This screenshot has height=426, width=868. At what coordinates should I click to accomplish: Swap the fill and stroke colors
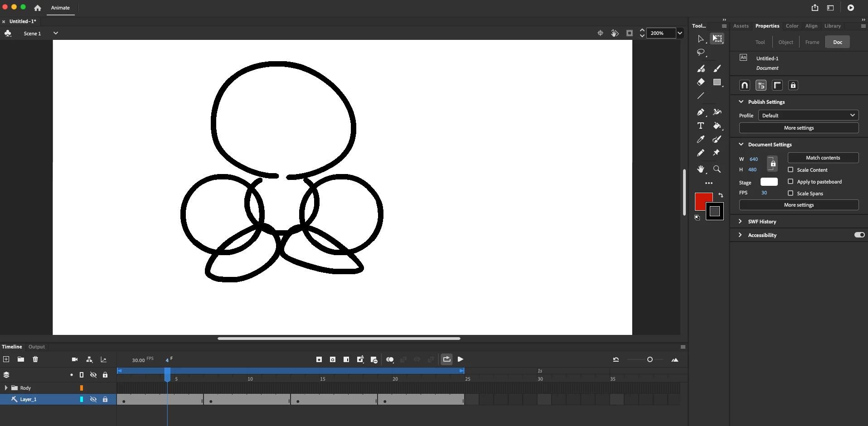click(721, 195)
